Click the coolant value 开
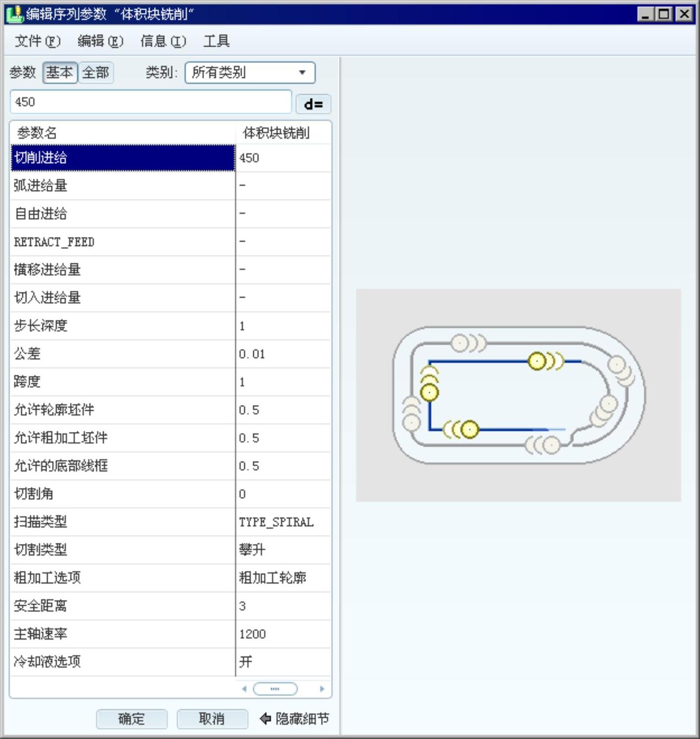Image resolution: width=700 pixels, height=739 pixels. pos(283,662)
